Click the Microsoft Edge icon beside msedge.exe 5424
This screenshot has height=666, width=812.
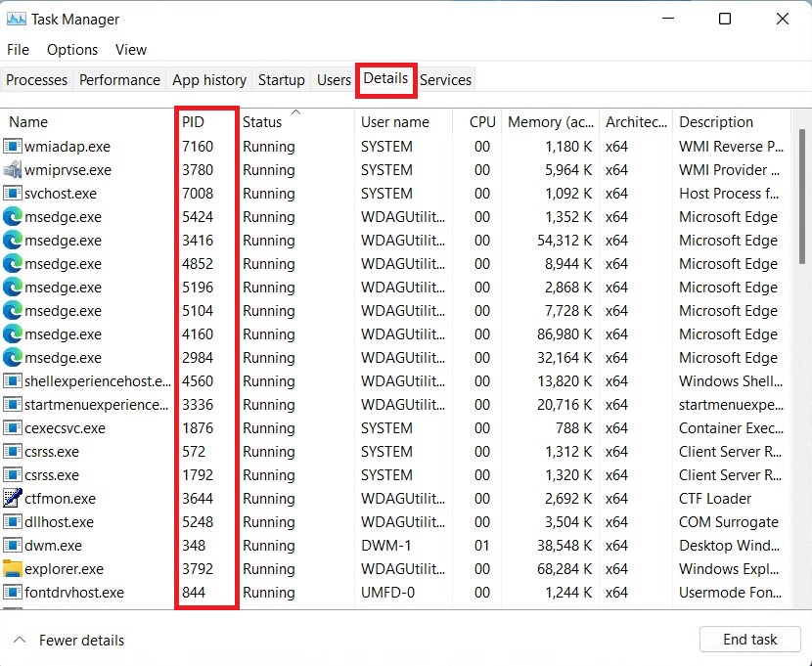pos(11,216)
